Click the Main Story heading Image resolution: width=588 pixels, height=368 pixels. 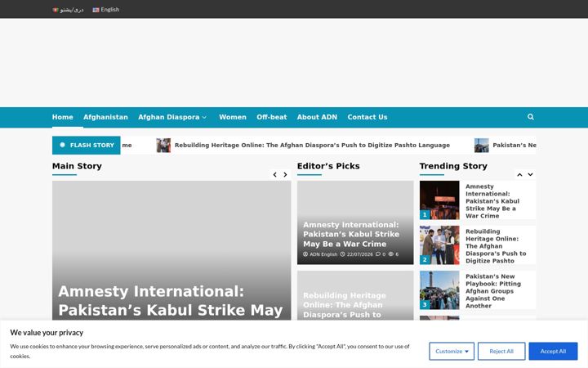tap(77, 166)
